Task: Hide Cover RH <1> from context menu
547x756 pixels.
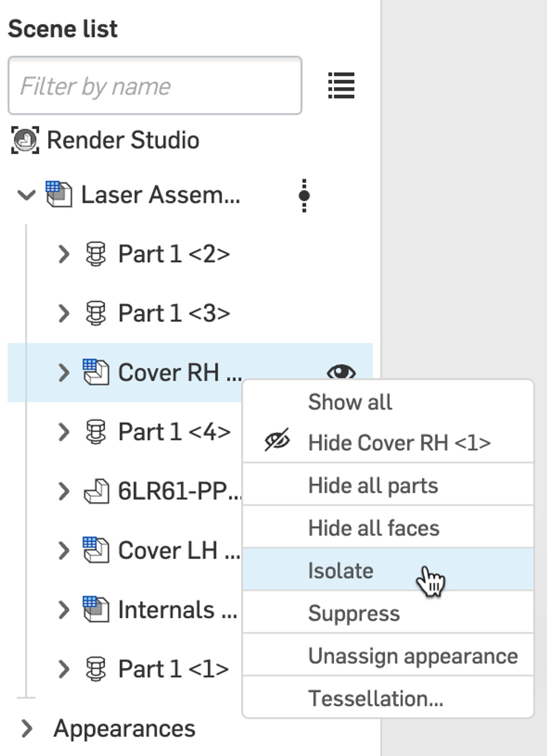Action: tap(399, 443)
